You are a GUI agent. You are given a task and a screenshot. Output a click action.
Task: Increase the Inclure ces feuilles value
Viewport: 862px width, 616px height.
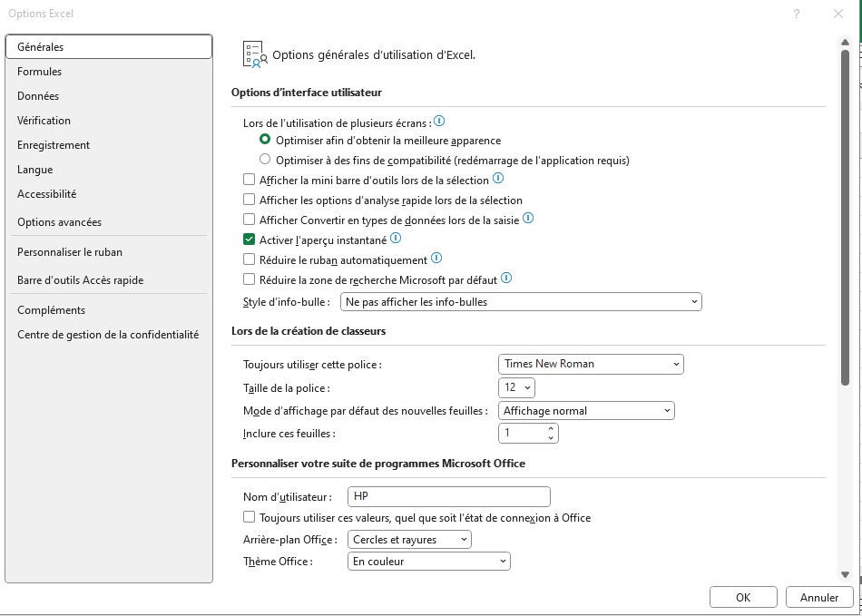551,428
